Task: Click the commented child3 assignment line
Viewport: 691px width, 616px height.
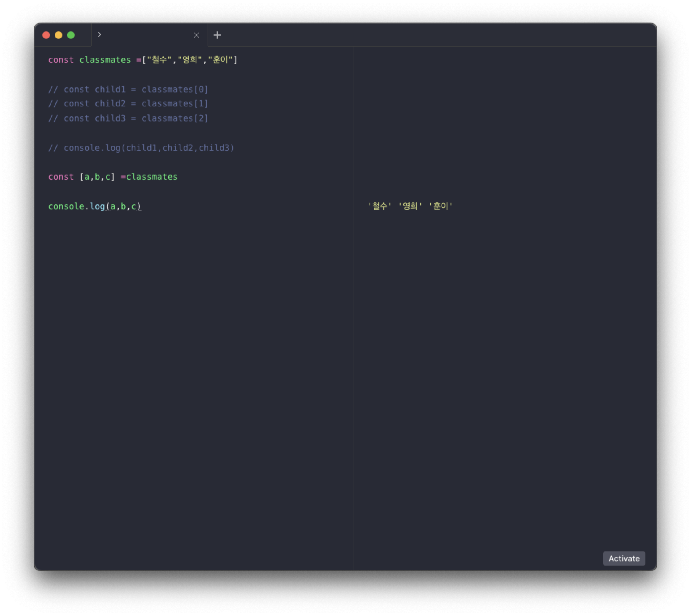Action: 128,118
